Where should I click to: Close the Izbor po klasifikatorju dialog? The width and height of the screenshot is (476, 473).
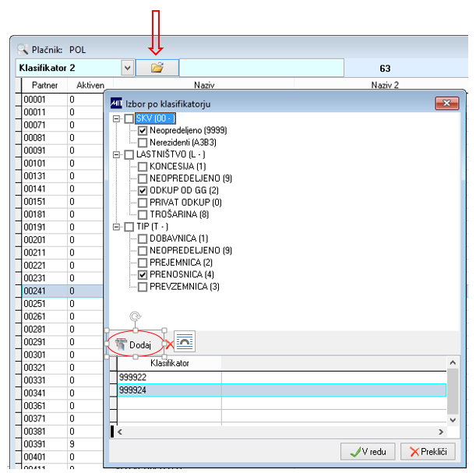click(x=447, y=103)
